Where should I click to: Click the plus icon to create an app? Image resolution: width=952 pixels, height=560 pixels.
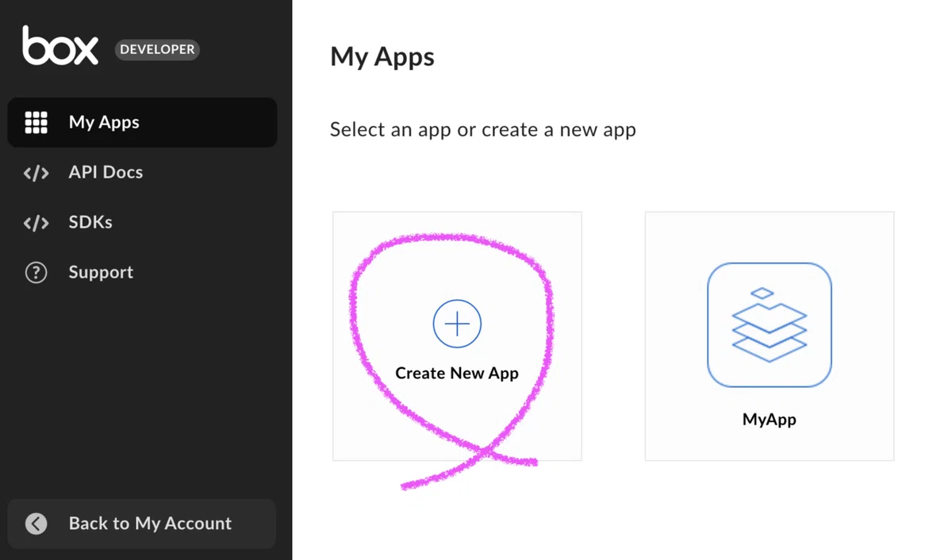tap(457, 324)
